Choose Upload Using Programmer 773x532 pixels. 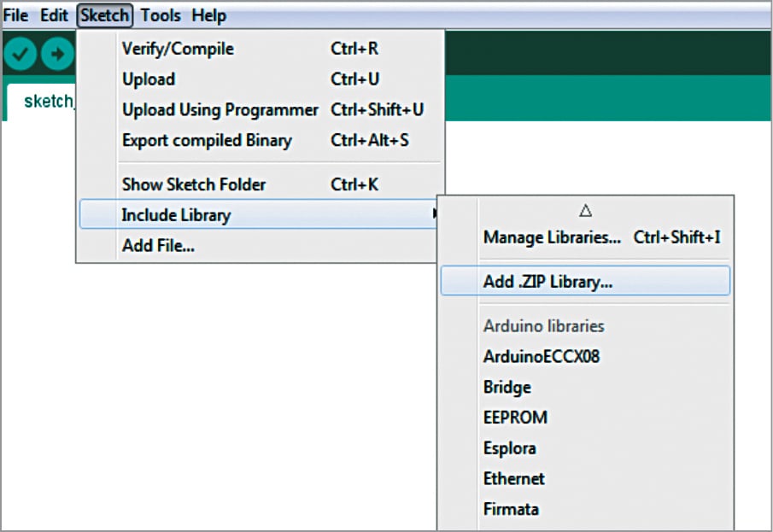(220, 110)
